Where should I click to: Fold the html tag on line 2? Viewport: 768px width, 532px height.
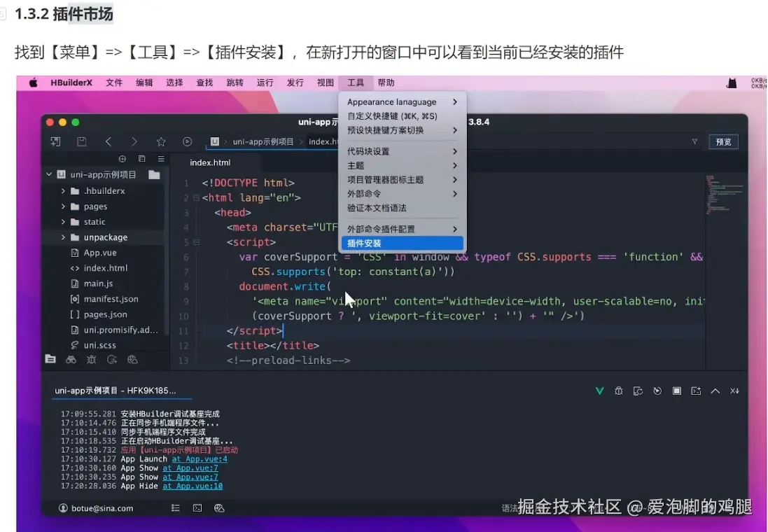196,198
